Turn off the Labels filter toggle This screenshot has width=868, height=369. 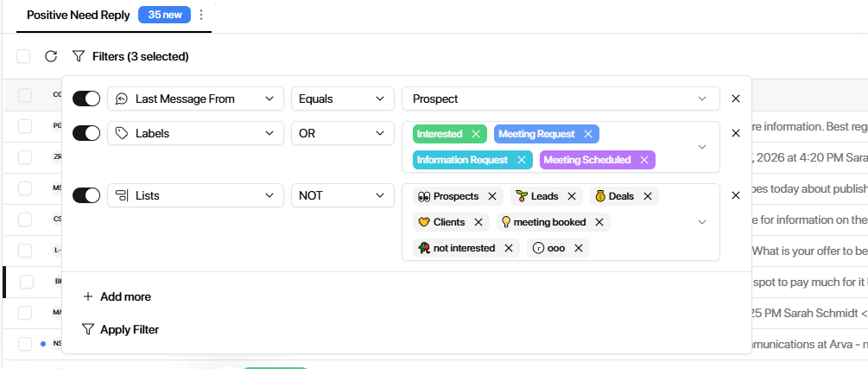[86, 133]
